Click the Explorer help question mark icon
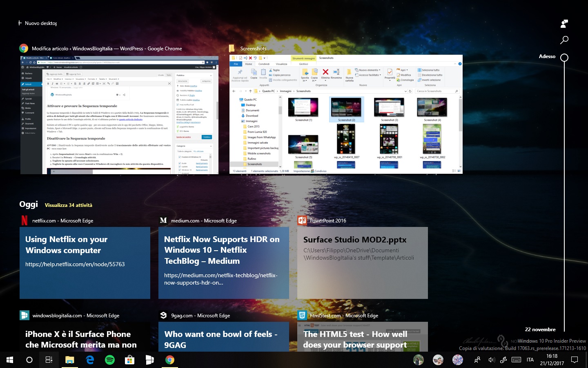The width and height of the screenshot is (588, 368). [x=460, y=64]
